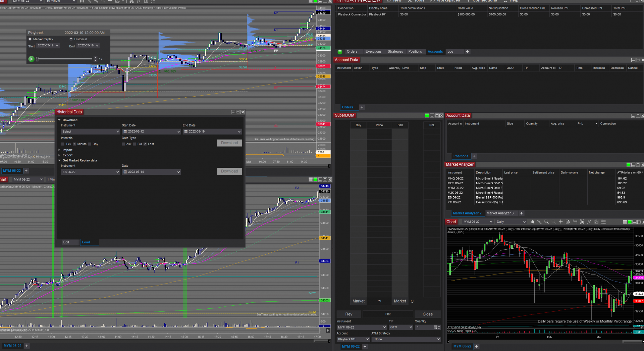The width and height of the screenshot is (644, 351).
Task: Enable Bid data type checkbox
Action: click(x=135, y=144)
